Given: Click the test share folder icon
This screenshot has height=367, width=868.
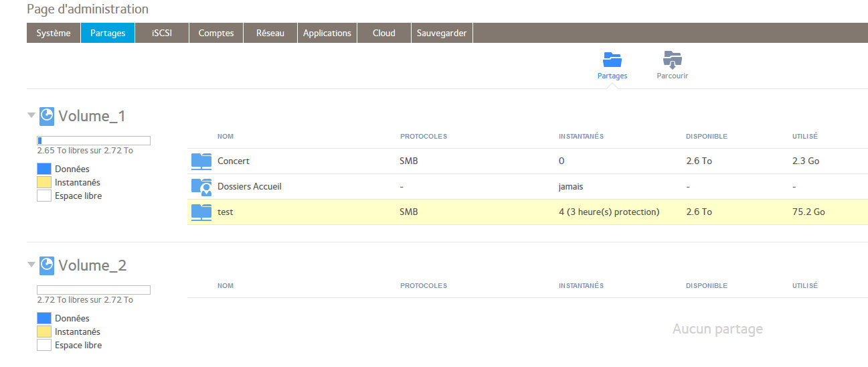Looking at the screenshot, I should point(201,212).
